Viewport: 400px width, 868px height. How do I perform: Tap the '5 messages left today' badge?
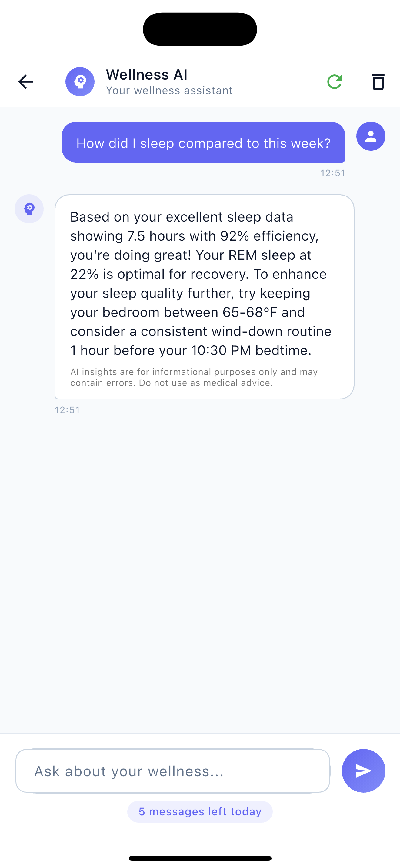coord(200,812)
